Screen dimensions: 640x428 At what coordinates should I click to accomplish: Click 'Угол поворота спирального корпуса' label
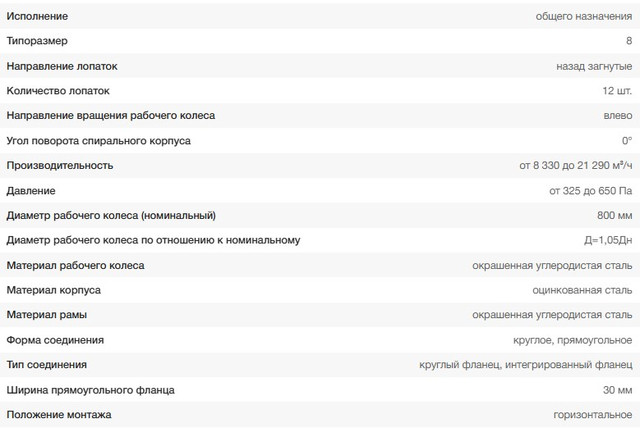[98, 141]
